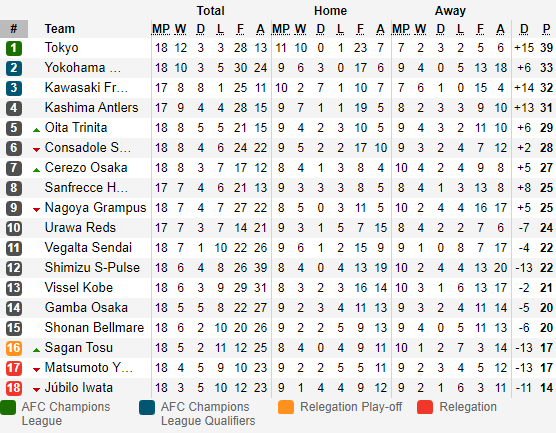Click green up arrow beside Oita Trinita
Screen dimensions: 556x433
[36, 130]
